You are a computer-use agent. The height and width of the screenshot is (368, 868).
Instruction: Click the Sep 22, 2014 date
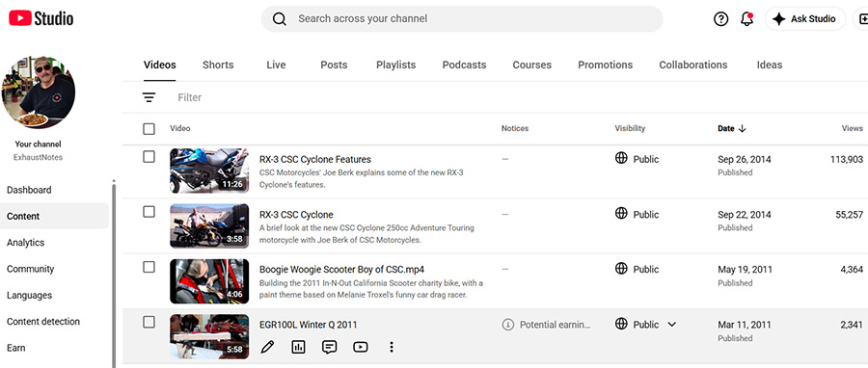[x=744, y=215]
